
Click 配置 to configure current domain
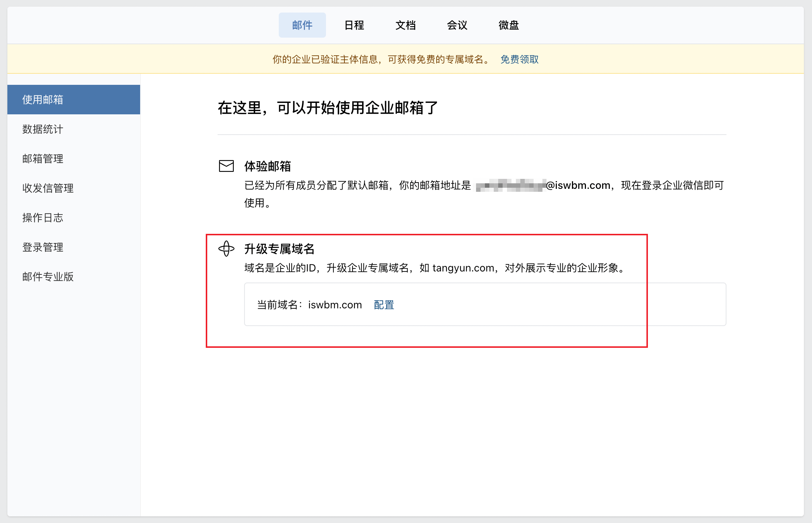[x=384, y=304]
